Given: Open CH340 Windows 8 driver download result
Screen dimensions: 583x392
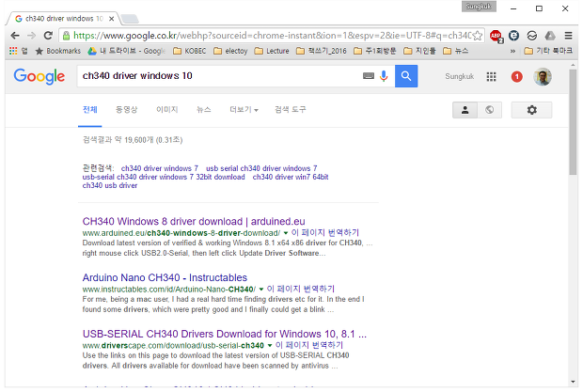Looking at the screenshot, I should [x=194, y=222].
